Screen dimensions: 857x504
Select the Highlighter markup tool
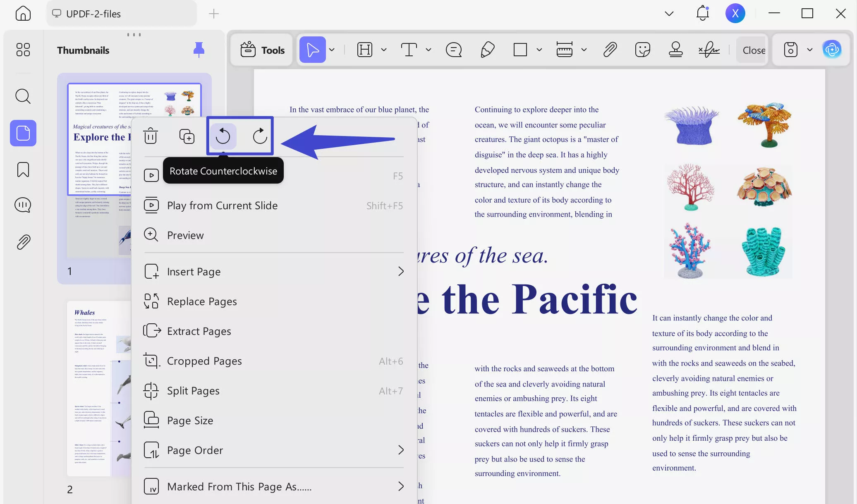(x=486, y=50)
